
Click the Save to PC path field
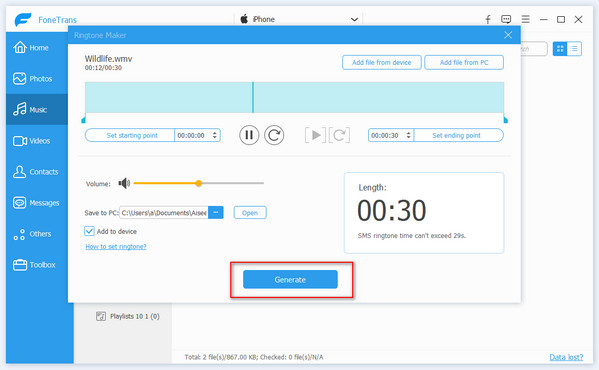(x=164, y=213)
